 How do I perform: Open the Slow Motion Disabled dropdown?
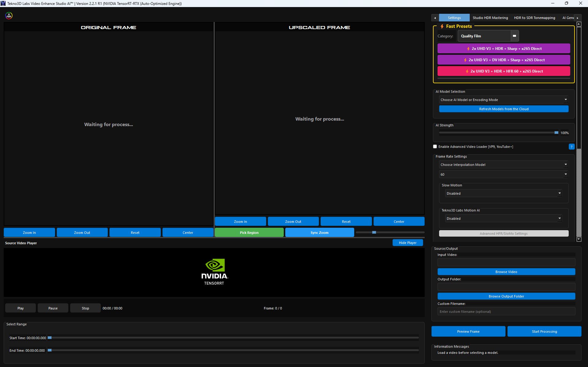point(504,193)
